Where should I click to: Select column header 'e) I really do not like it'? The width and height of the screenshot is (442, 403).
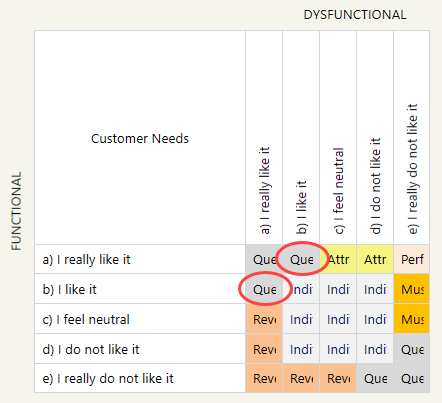click(x=412, y=169)
